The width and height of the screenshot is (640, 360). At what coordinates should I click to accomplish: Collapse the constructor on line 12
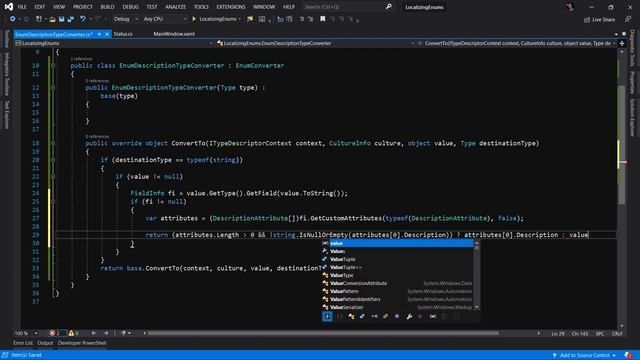tap(53, 87)
